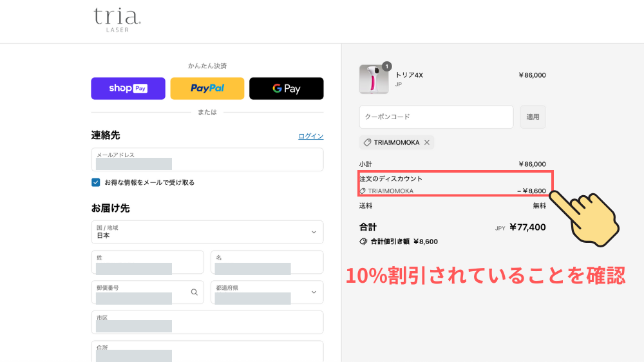Image resolution: width=644 pixels, height=362 pixels.
Task: Click the −¥8,600 discount amount
Action: (x=531, y=191)
